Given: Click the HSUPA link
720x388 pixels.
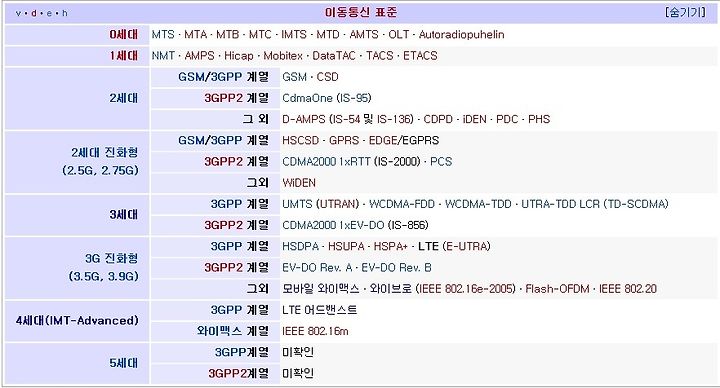Looking at the screenshot, I should click(x=346, y=246).
